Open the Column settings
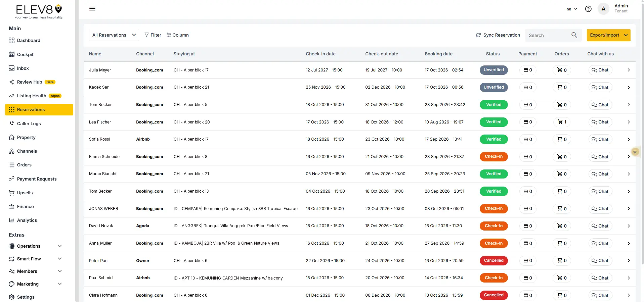This screenshot has width=644, height=302. pyautogui.click(x=178, y=35)
